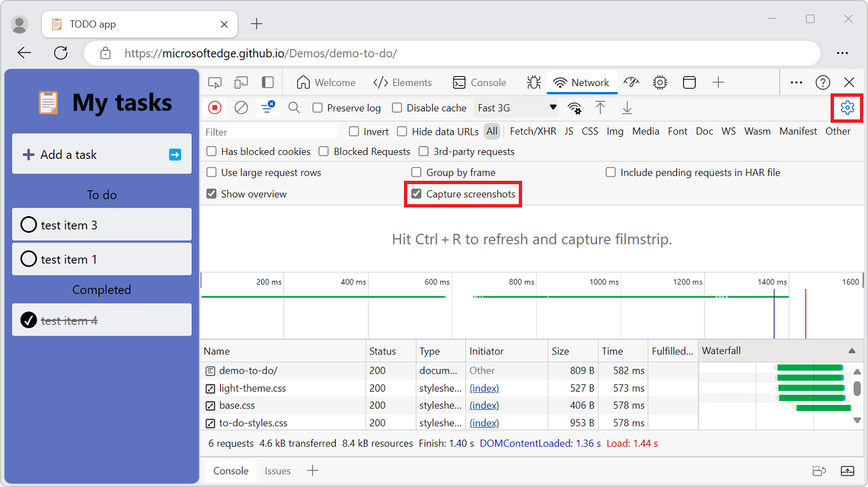Screen dimensions: 868x487
Task: Open DevTools customize menu with three dots
Action: click(796, 82)
